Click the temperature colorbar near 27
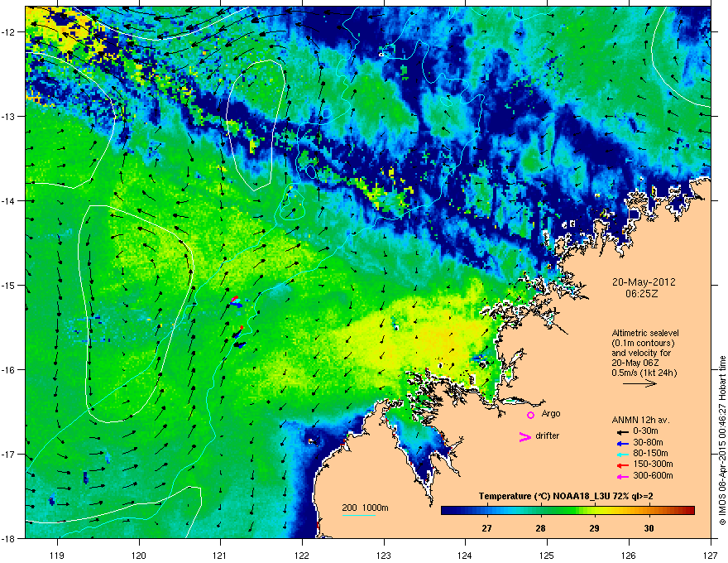 tap(486, 510)
